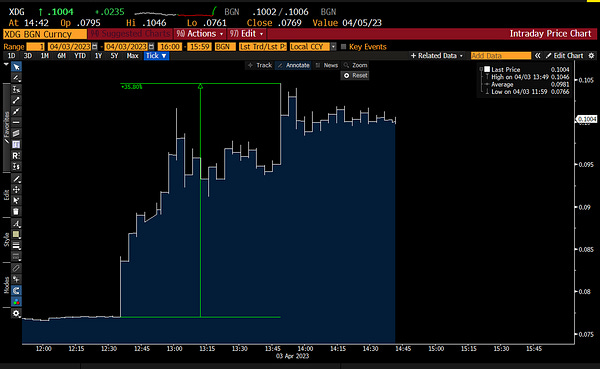
Task: Select the move annotation cross-arrows tool
Action: click(x=16, y=189)
